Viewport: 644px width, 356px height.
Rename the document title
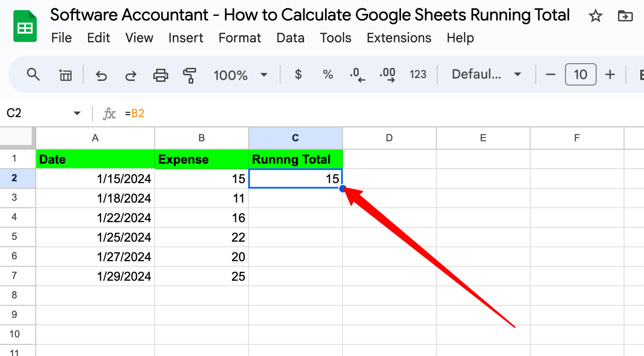(x=310, y=15)
